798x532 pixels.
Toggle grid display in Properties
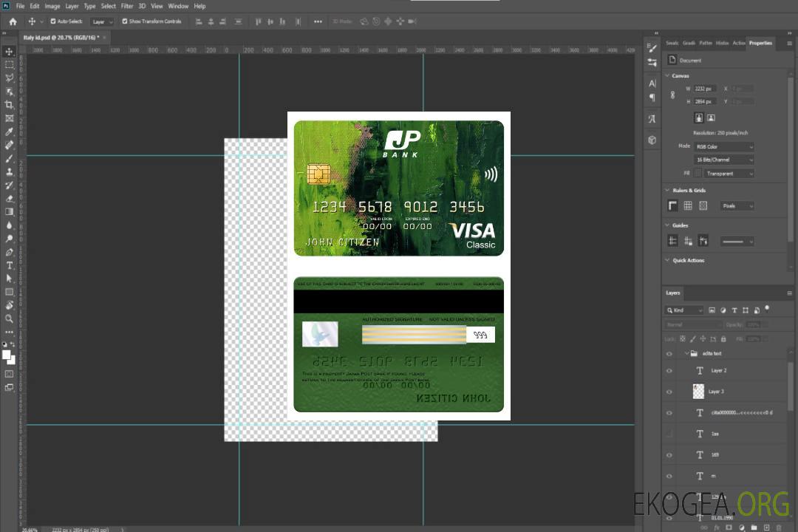tap(688, 205)
